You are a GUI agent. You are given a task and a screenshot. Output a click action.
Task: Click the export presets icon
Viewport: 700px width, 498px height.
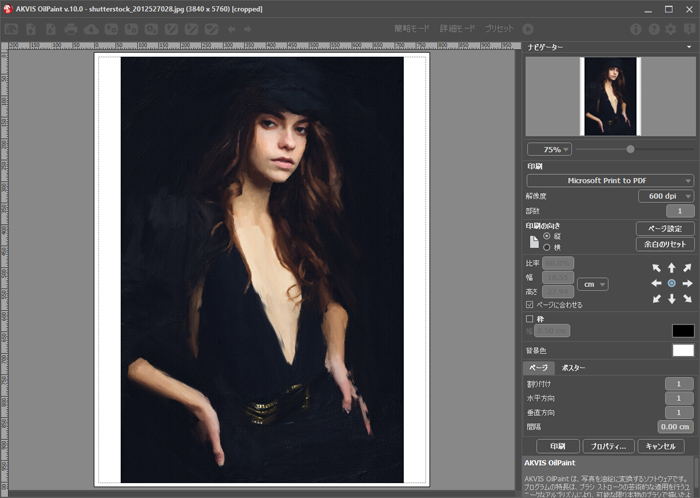point(131,29)
